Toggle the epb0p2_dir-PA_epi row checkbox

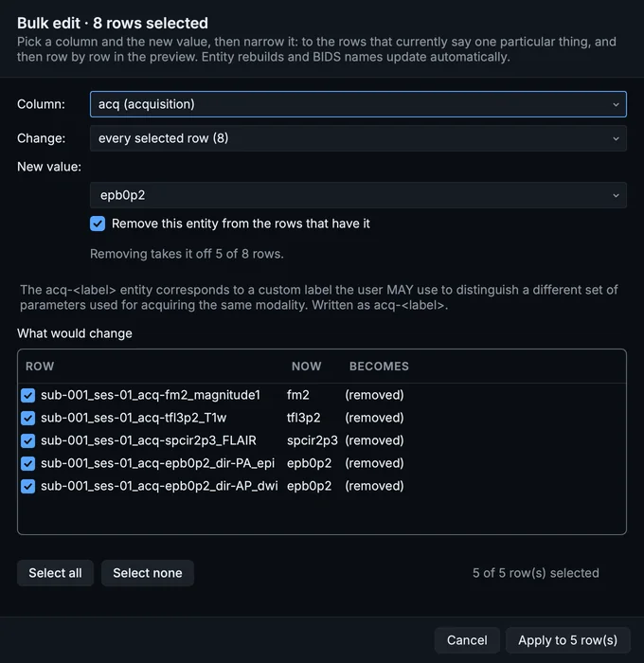click(x=27, y=463)
